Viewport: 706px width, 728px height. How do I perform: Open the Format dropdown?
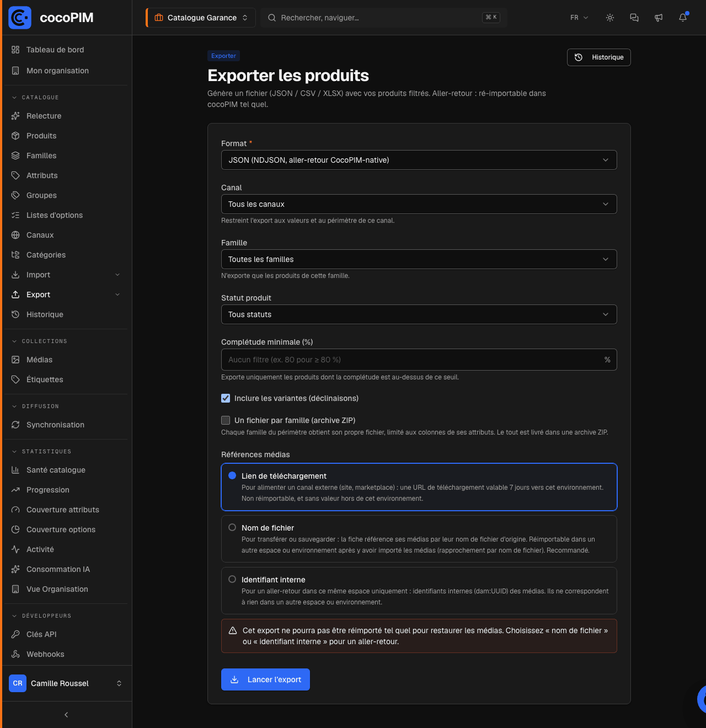419,160
